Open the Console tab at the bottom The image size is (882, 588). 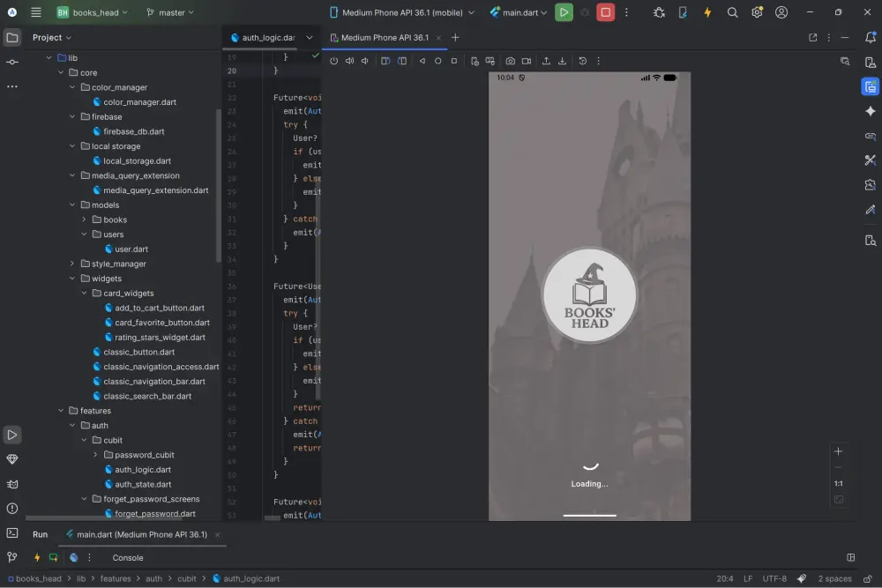127,557
